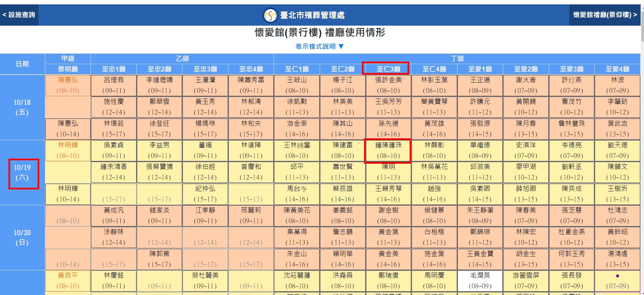Go back to 設施查詢 page

(19, 15)
